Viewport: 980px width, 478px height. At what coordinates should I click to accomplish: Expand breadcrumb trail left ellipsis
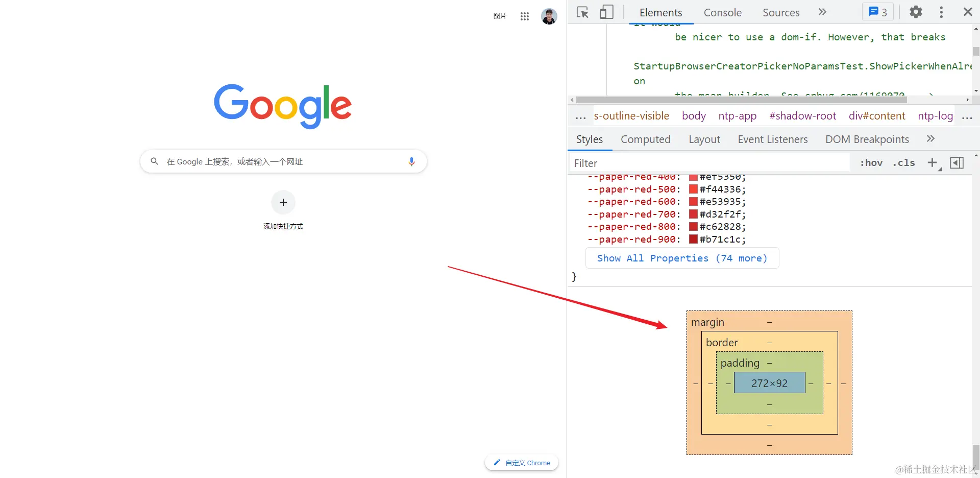(580, 116)
